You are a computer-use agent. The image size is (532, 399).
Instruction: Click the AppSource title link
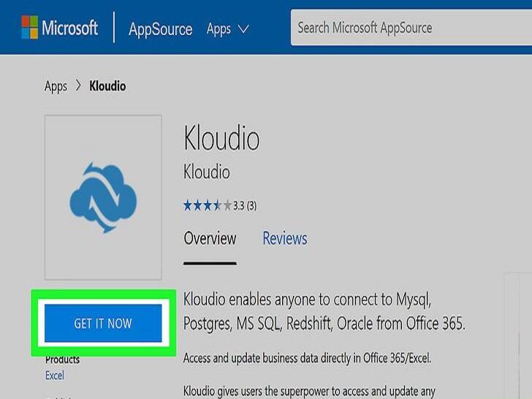(x=161, y=29)
